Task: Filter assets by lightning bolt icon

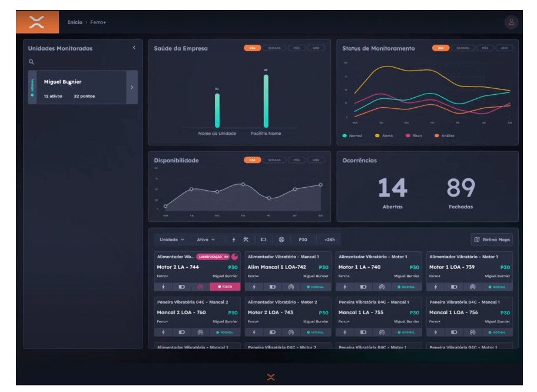Action: 234,240
